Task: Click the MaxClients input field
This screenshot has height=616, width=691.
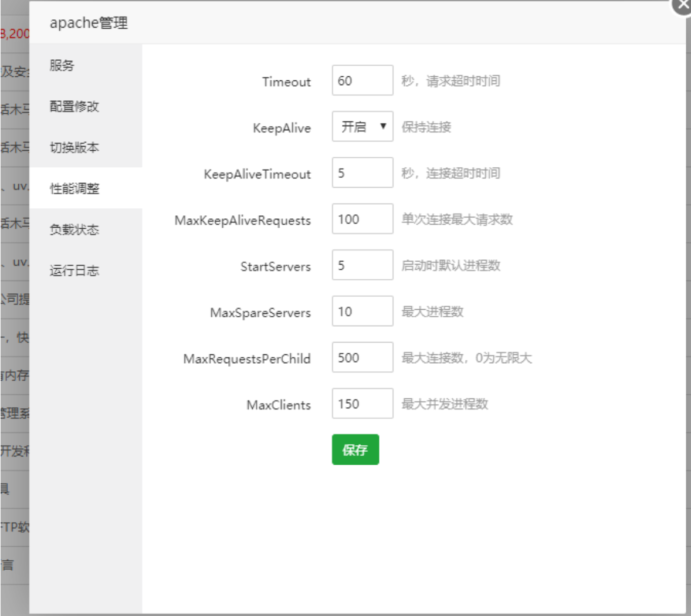Action: [x=362, y=404]
